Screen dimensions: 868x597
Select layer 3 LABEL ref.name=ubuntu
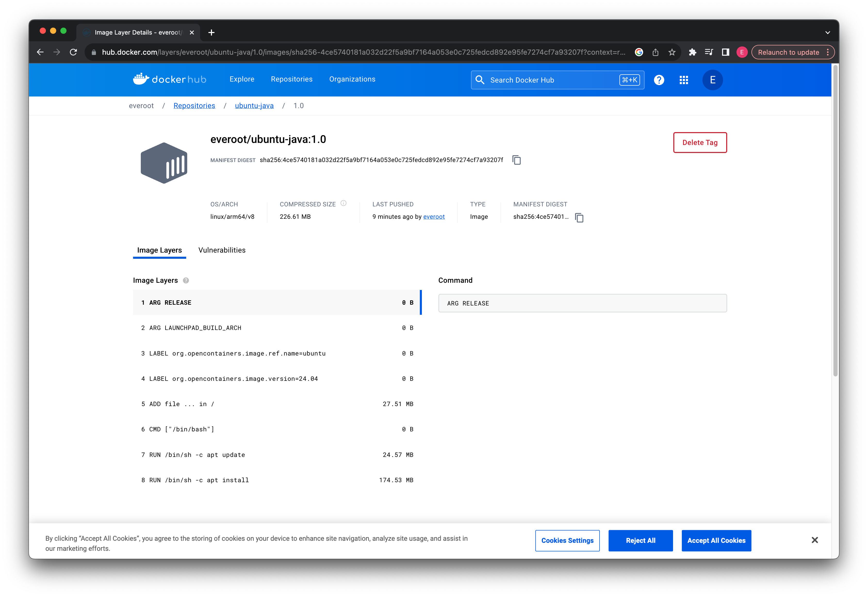277,353
